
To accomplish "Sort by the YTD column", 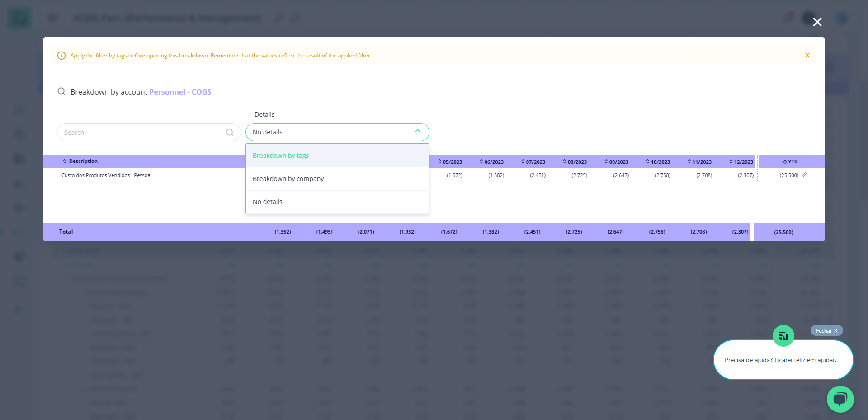I will tap(791, 162).
